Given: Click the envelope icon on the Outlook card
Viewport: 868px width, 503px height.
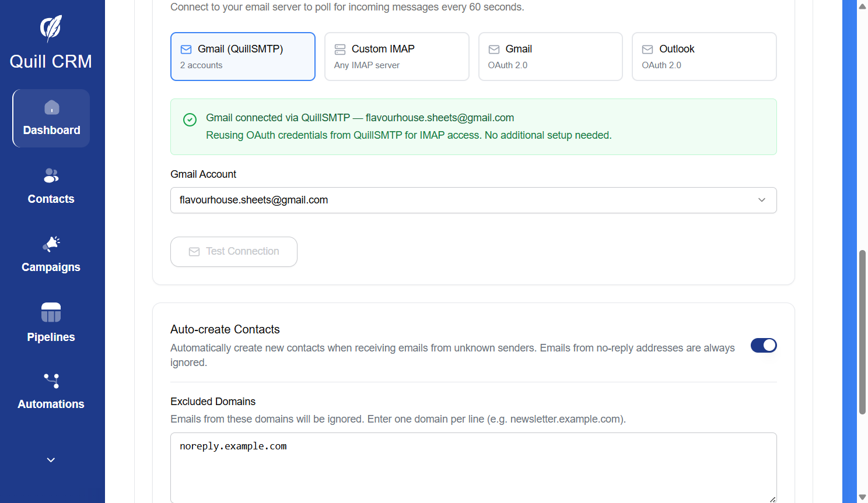Looking at the screenshot, I should [647, 49].
